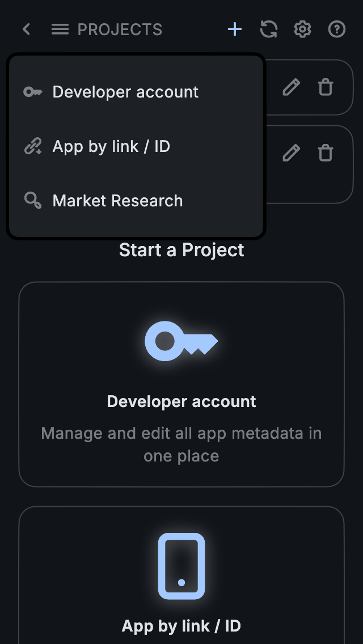Open help with the question mark icon

337,29
